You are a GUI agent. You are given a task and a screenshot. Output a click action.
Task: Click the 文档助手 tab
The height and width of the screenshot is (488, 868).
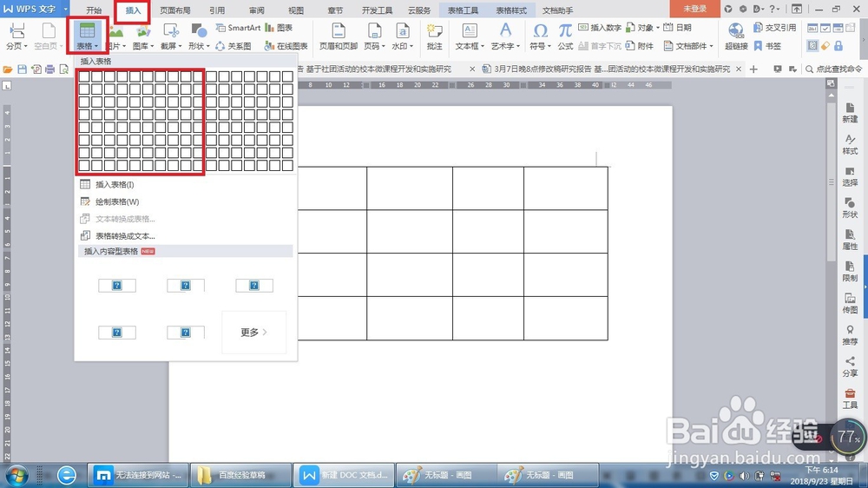557,10
